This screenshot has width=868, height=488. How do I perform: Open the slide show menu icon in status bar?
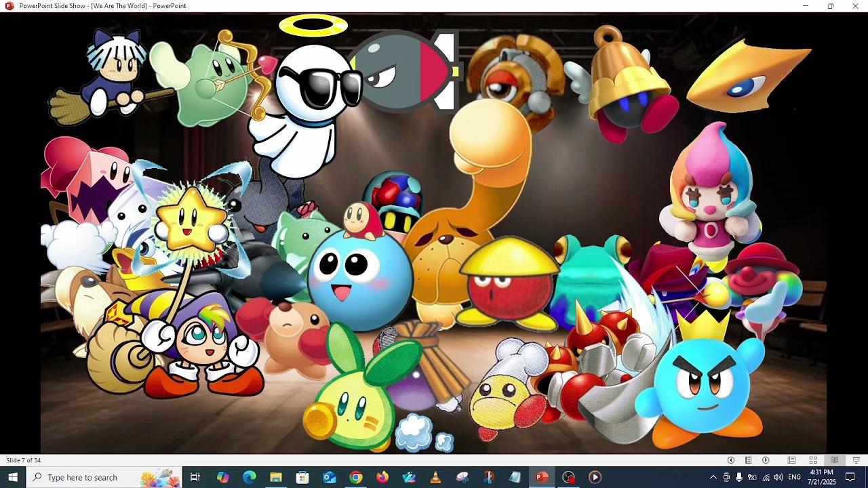[748, 460]
